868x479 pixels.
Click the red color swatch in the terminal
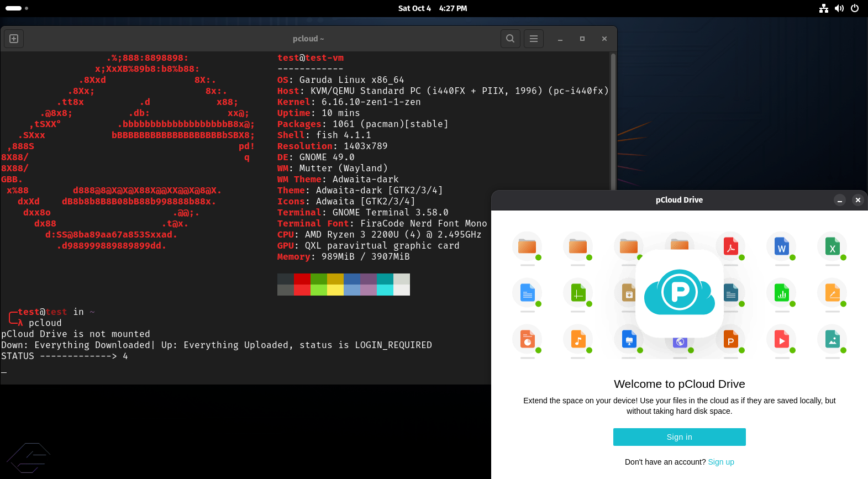click(302, 279)
